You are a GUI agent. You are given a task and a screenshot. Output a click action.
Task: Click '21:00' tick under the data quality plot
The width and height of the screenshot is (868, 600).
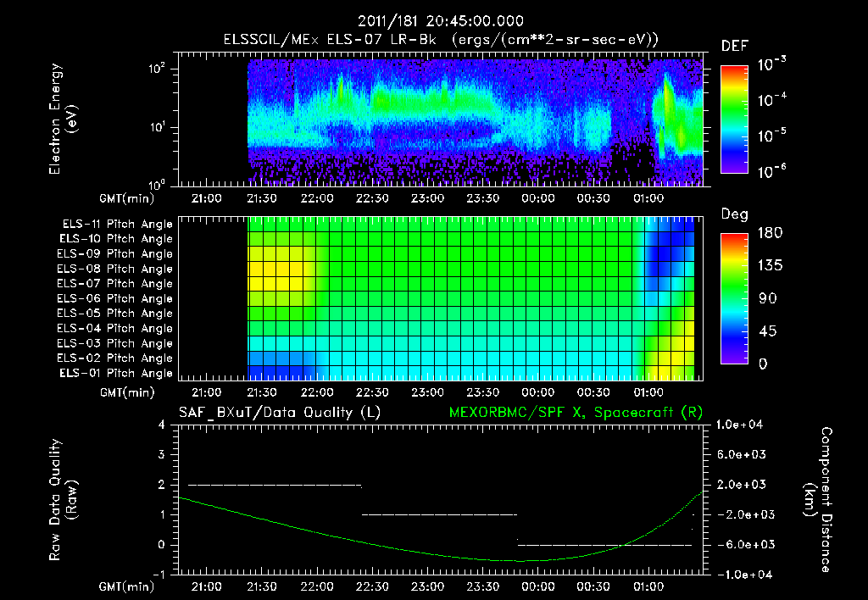click(207, 586)
